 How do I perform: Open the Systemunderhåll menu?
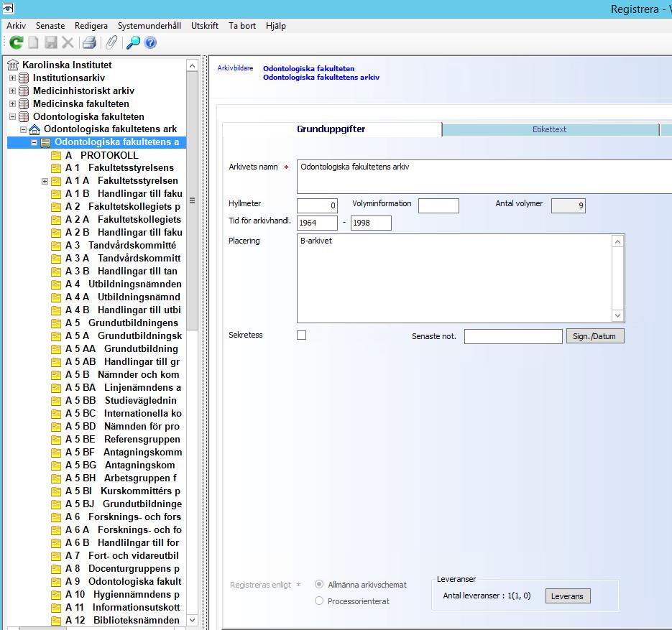149,26
